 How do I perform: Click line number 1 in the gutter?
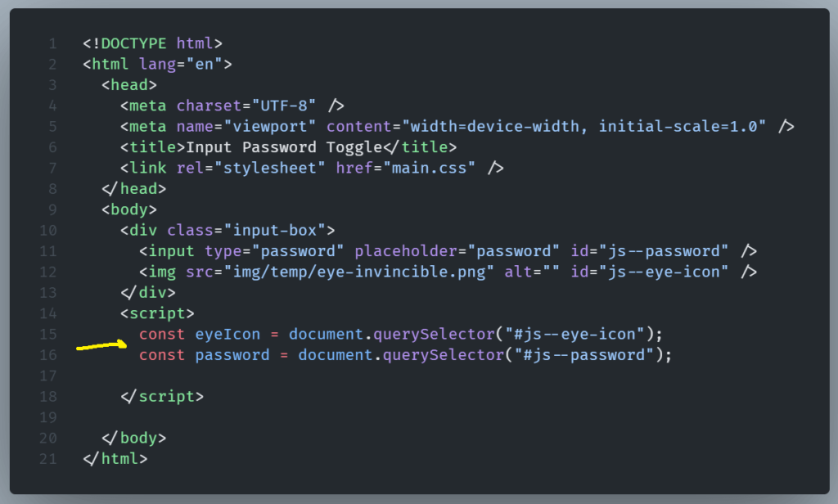point(52,43)
